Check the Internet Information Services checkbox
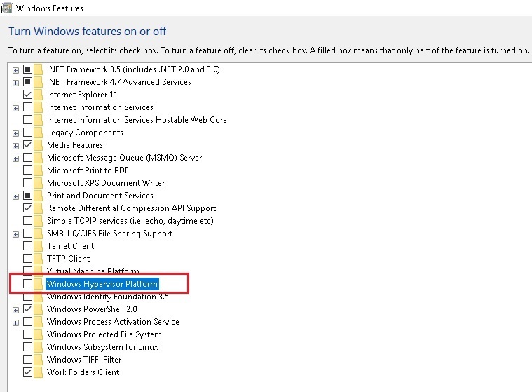 (28, 107)
